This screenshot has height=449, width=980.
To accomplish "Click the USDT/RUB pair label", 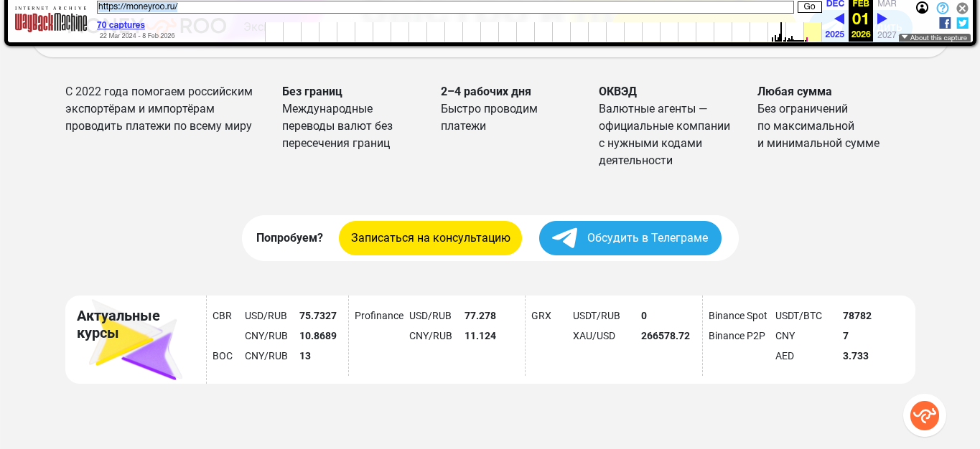I will pyautogui.click(x=597, y=316).
